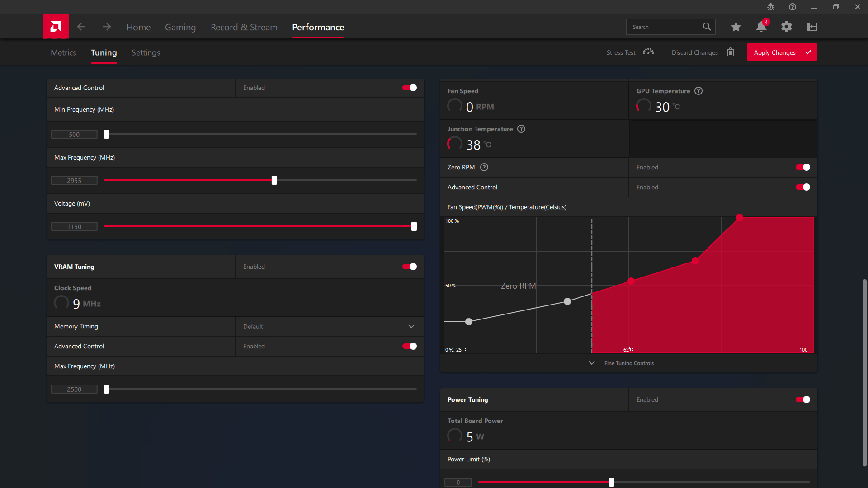
Task: Click the lowest grey fan curve point
Action: [x=469, y=322]
